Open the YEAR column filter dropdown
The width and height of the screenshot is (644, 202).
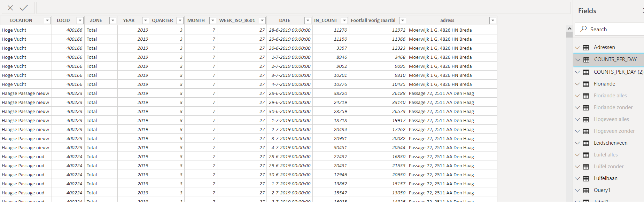(146, 21)
